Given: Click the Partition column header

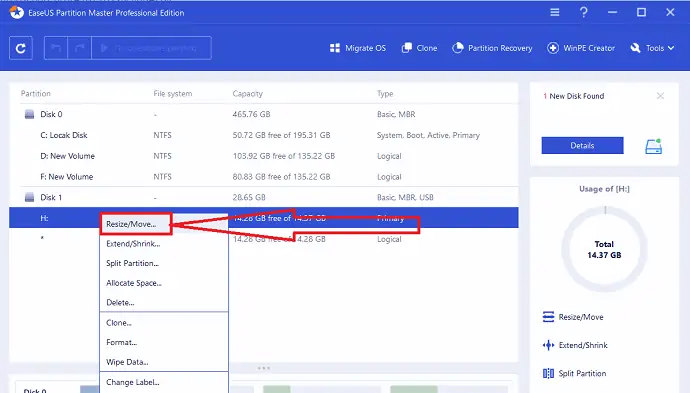Looking at the screenshot, I should (36, 93).
